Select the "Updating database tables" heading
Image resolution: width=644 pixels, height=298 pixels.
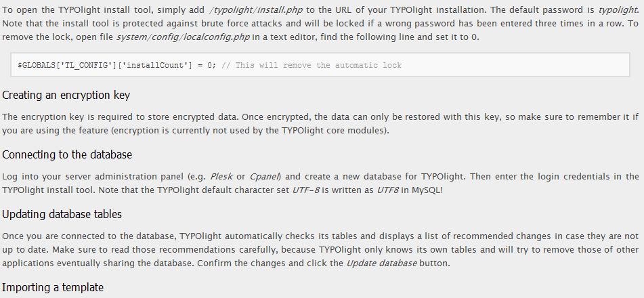point(62,215)
